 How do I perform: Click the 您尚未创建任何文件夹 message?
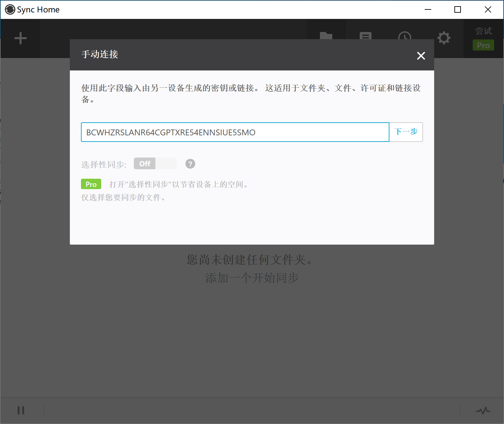click(x=250, y=260)
